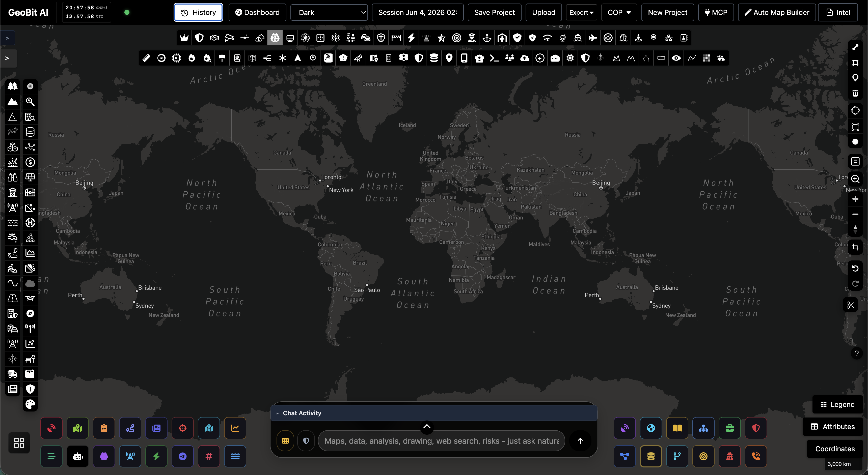Image resolution: width=868 pixels, height=475 pixels.
Task: Open the color palette icon in left sidebar
Action: tap(30, 404)
